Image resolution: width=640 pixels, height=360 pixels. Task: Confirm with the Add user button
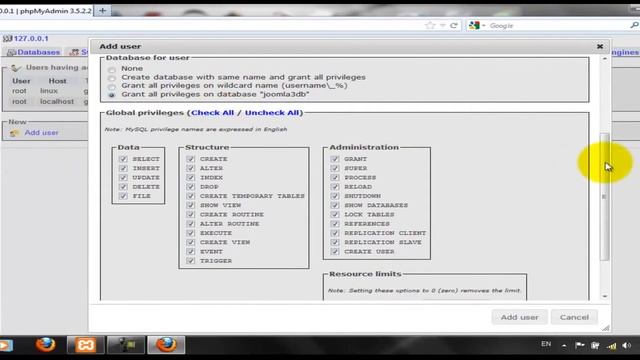click(519, 317)
